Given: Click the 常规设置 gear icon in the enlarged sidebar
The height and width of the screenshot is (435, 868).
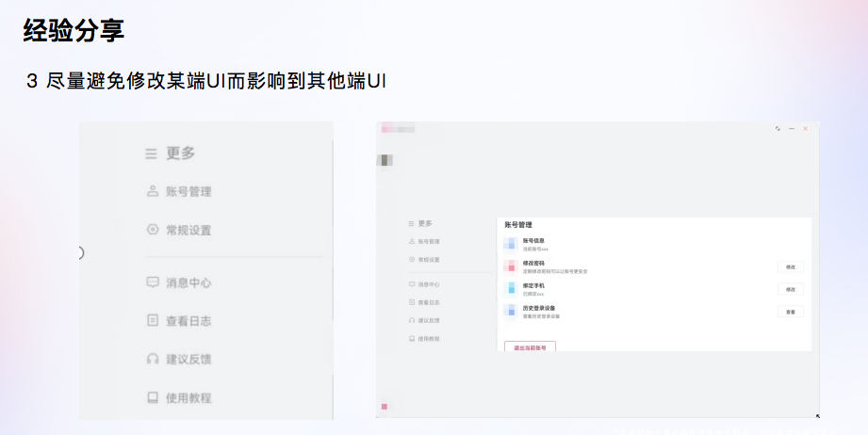Looking at the screenshot, I should [152, 230].
